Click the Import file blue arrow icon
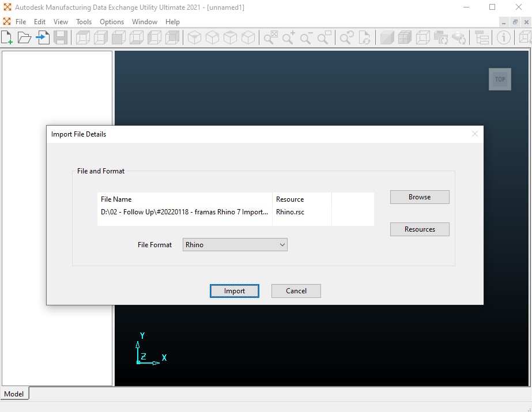 (43, 37)
